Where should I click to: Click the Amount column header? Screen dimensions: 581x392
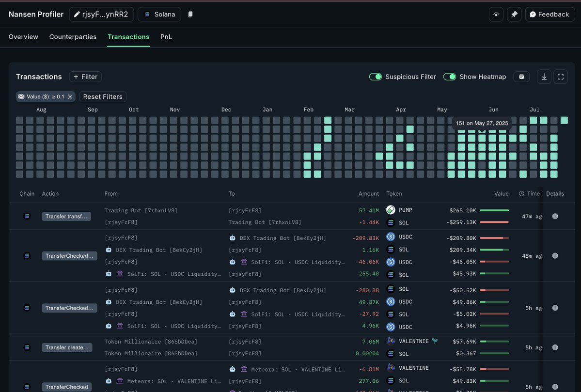coord(368,193)
